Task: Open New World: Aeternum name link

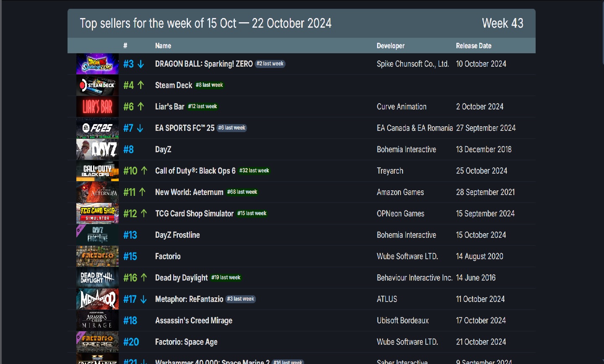Action: point(189,192)
